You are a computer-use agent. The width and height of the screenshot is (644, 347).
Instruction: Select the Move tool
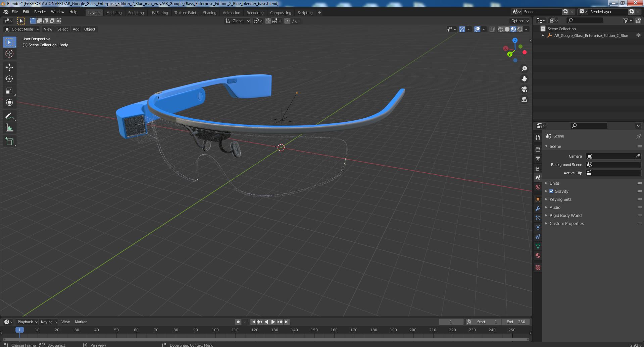coord(9,67)
